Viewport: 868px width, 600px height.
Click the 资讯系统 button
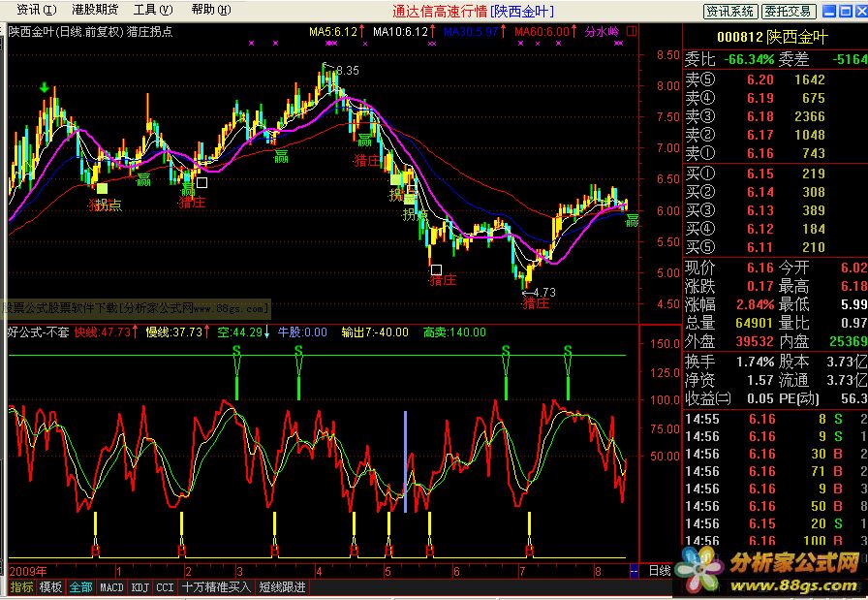[730, 11]
